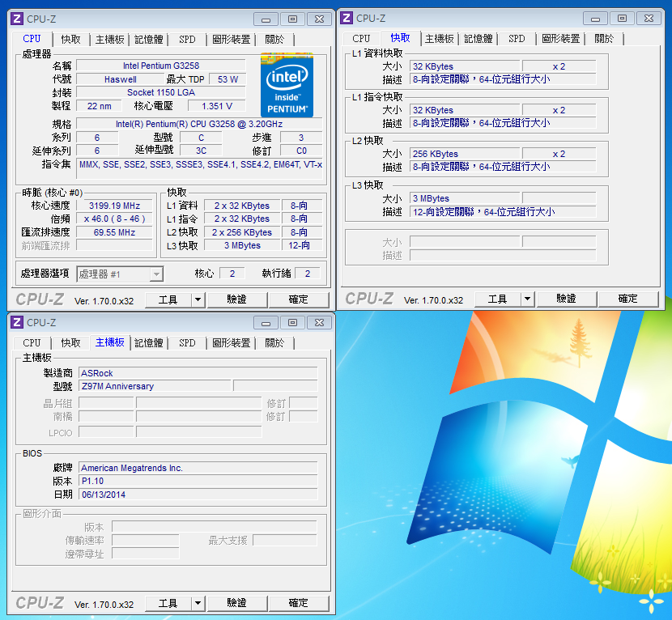
Task: Expand the 工具 arrow in the 主機板 window
Action: coord(198,603)
